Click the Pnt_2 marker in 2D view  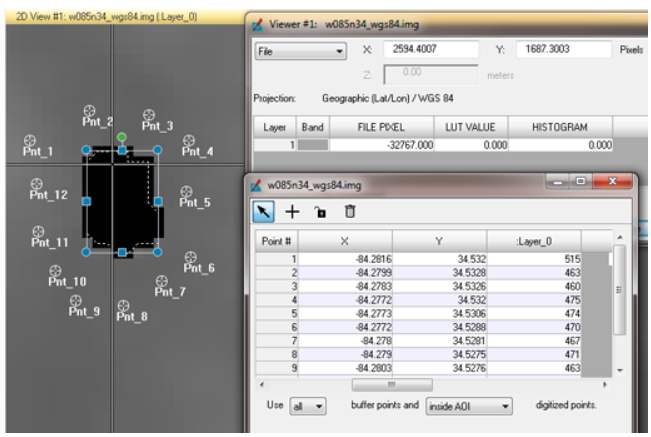pos(89,111)
